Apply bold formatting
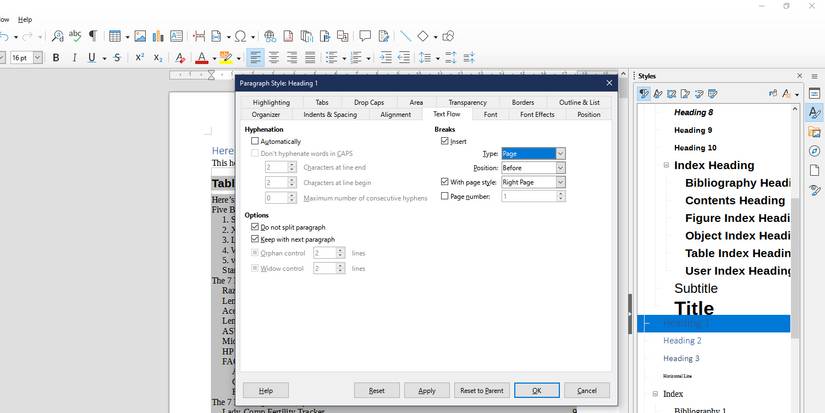The image size is (825, 413). click(x=56, y=58)
